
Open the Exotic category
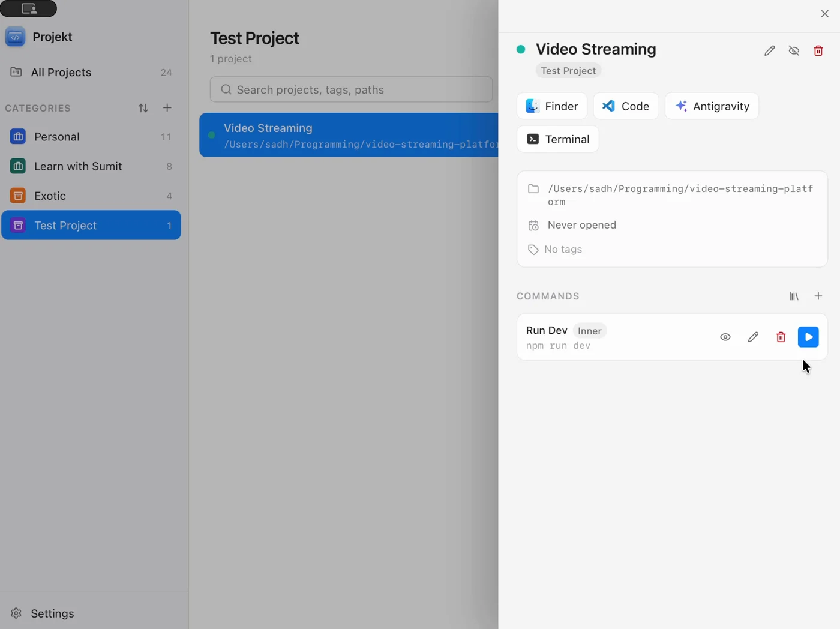pos(91,196)
